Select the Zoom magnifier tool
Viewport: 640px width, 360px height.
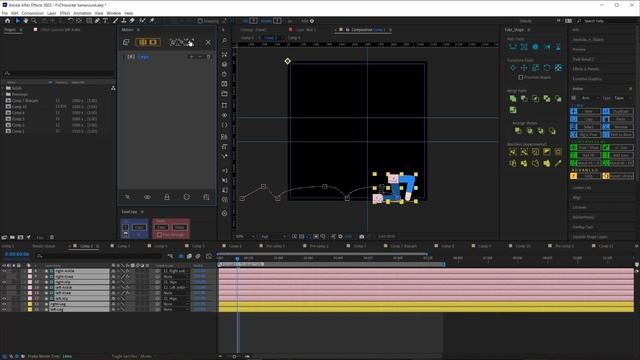[x=34, y=20]
